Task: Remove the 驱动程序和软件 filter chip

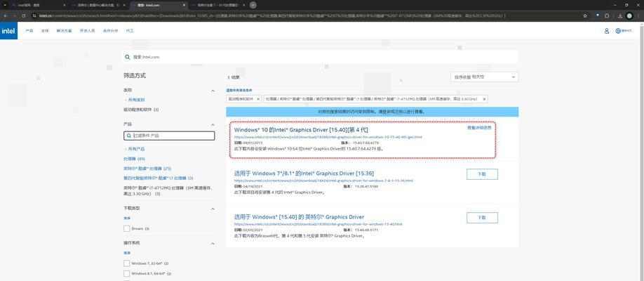Action: coord(258,99)
